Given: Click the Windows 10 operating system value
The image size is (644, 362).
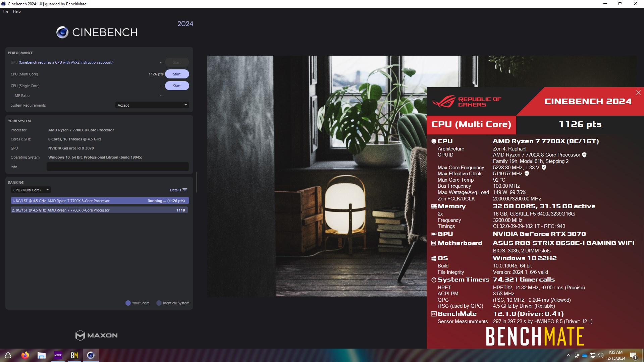Looking at the screenshot, I should tap(95, 157).
